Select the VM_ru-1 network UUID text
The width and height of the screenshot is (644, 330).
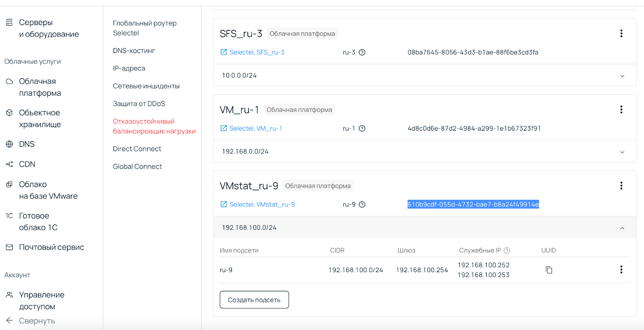coord(474,128)
